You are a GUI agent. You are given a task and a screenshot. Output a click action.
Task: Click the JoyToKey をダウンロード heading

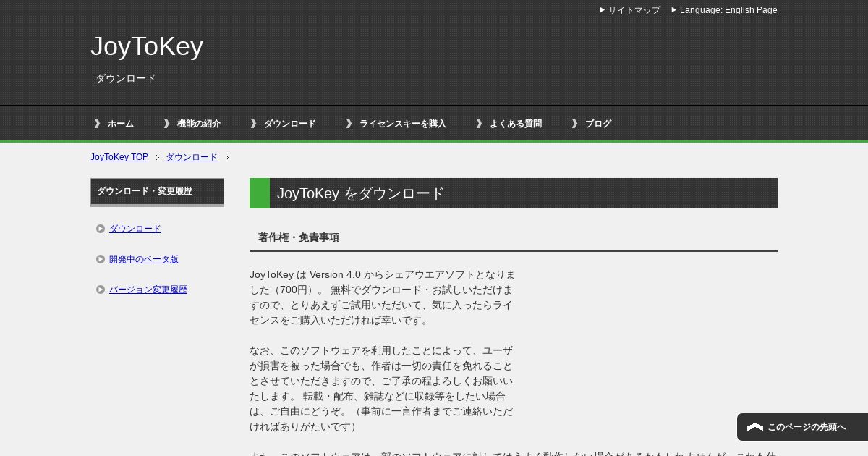tap(514, 193)
